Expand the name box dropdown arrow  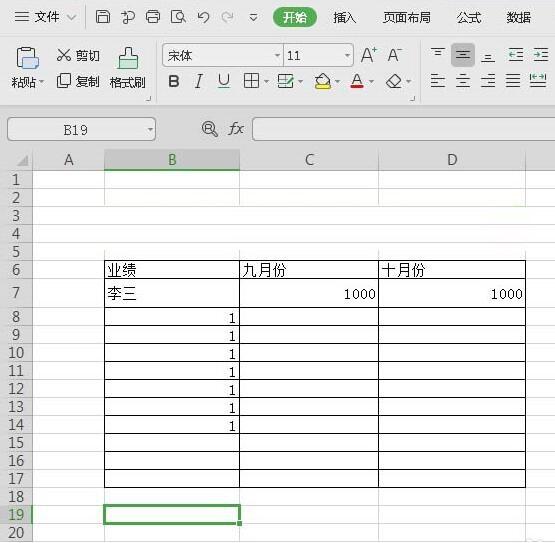pos(150,130)
